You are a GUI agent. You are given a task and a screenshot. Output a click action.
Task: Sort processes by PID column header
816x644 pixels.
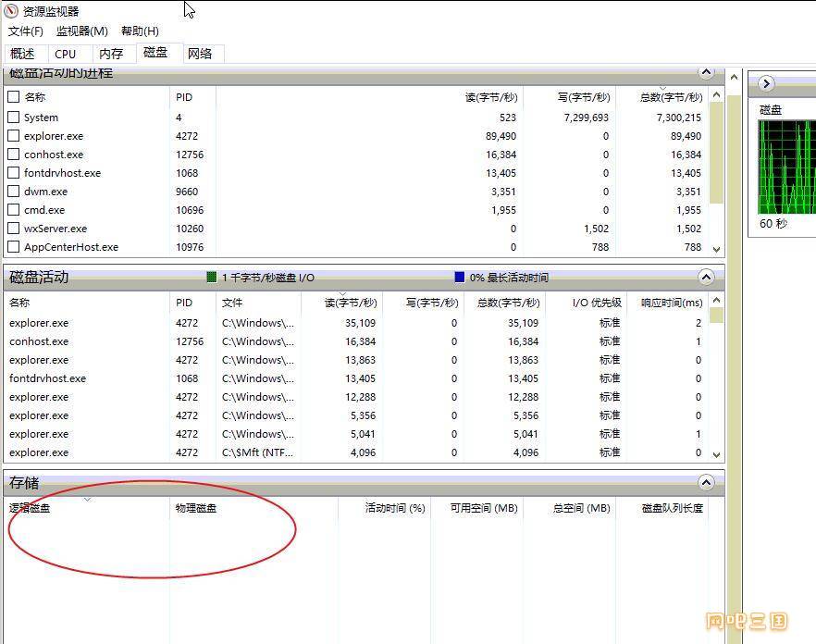[x=184, y=97]
